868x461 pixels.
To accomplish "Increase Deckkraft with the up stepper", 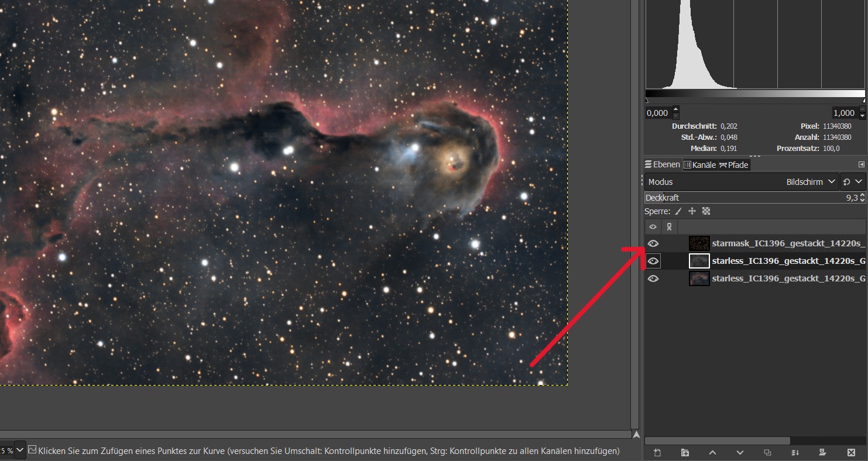I will [x=863, y=195].
